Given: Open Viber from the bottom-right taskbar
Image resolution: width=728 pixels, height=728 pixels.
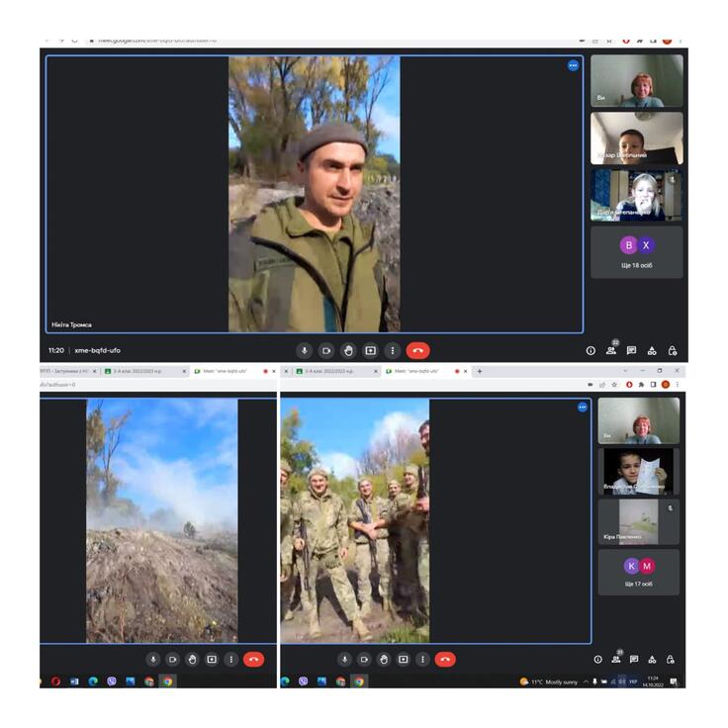Looking at the screenshot, I should click(x=304, y=682).
